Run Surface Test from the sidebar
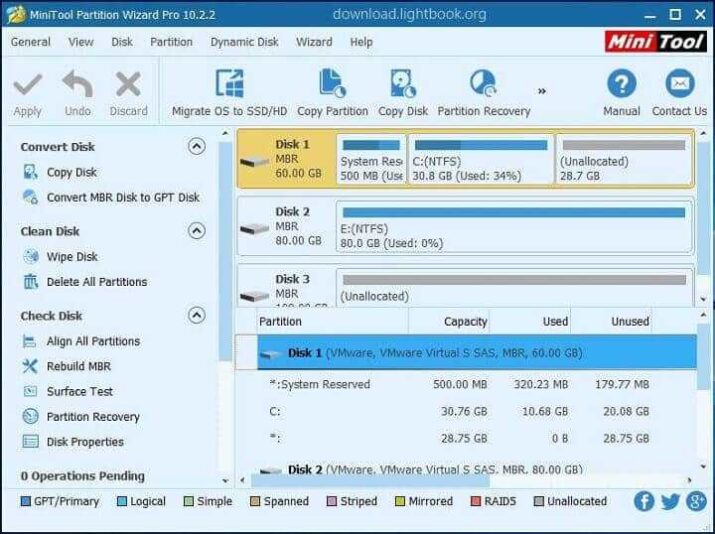Image resolution: width=715 pixels, height=534 pixels. click(79, 391)
